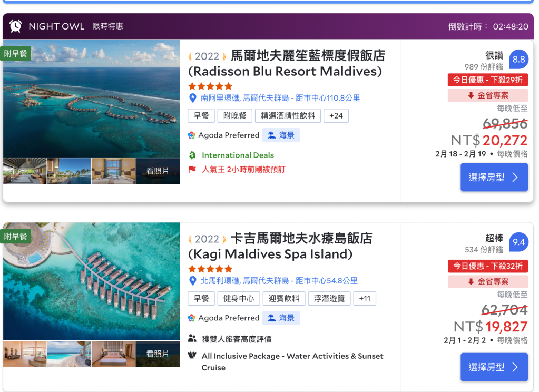Click 看照片 on the Radisson Blu listing

(x=158, y=171)
